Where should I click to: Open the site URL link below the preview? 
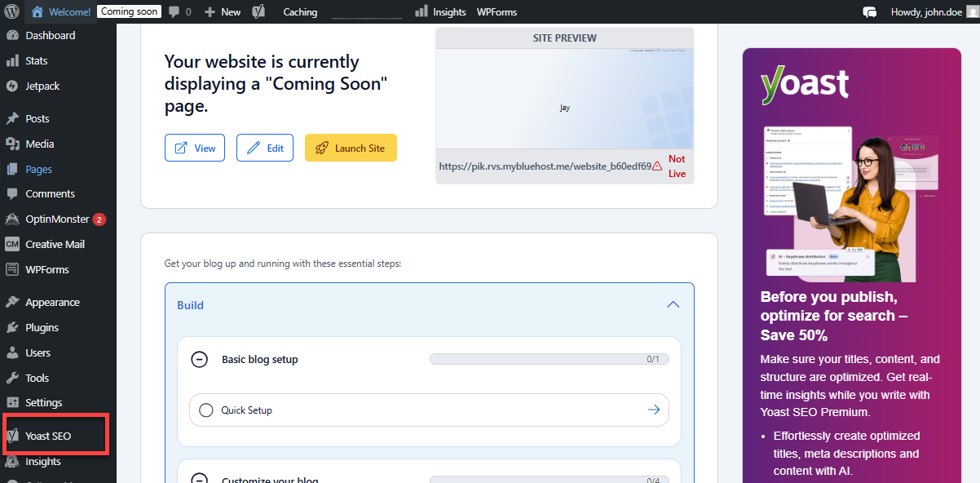(x=546, y=166)
